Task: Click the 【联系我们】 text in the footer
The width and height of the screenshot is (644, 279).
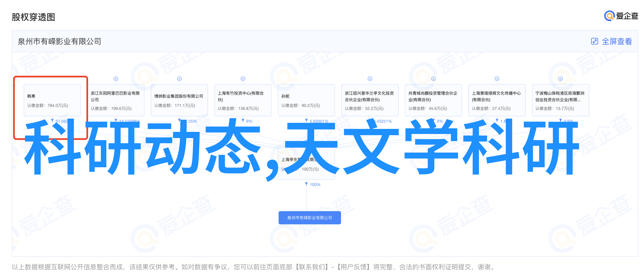Action: click(312, 267)
